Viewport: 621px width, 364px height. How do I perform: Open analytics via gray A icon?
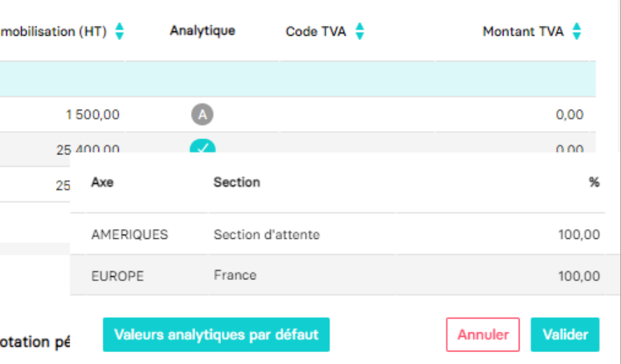coord(202,115)
